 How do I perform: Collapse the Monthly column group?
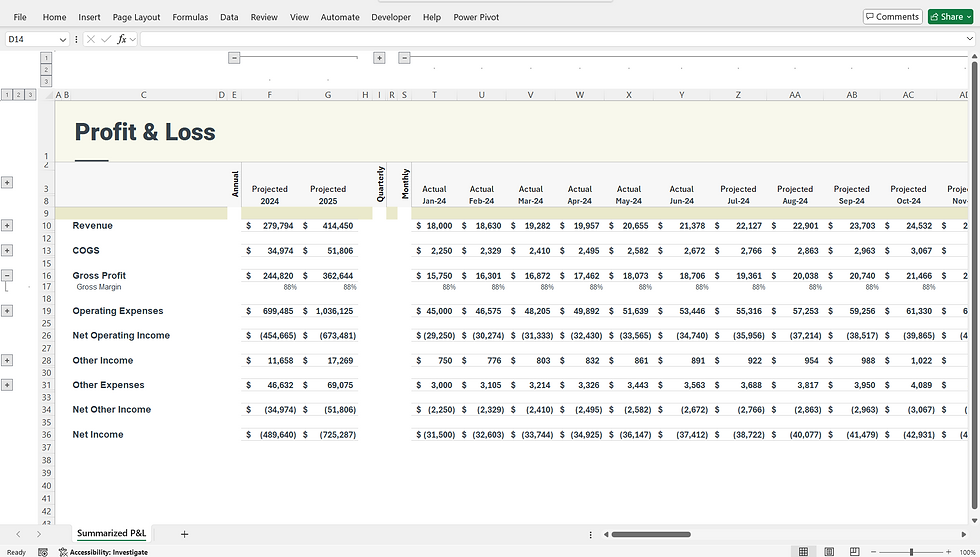coord(404,58)
